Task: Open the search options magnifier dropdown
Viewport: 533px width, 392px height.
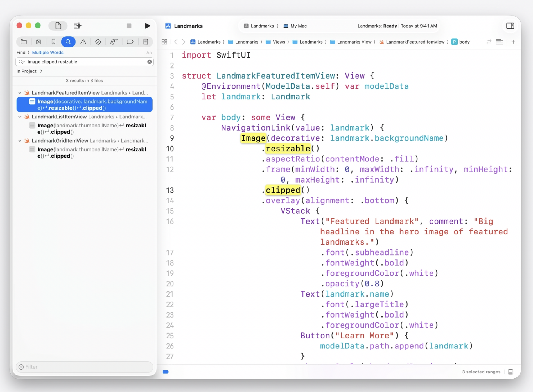Action: point(22,62)
